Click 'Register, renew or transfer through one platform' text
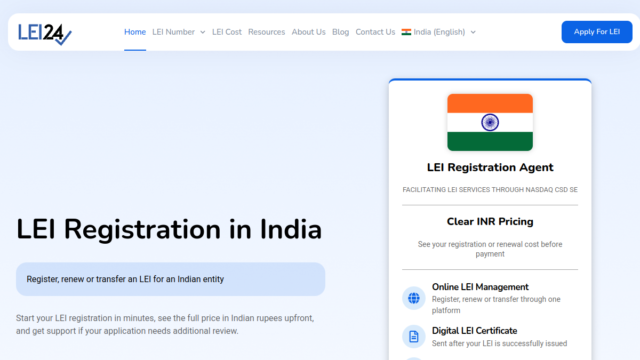The height and width of the screenshot is (360, 640). pyautogui.click(x=496, y=304)
